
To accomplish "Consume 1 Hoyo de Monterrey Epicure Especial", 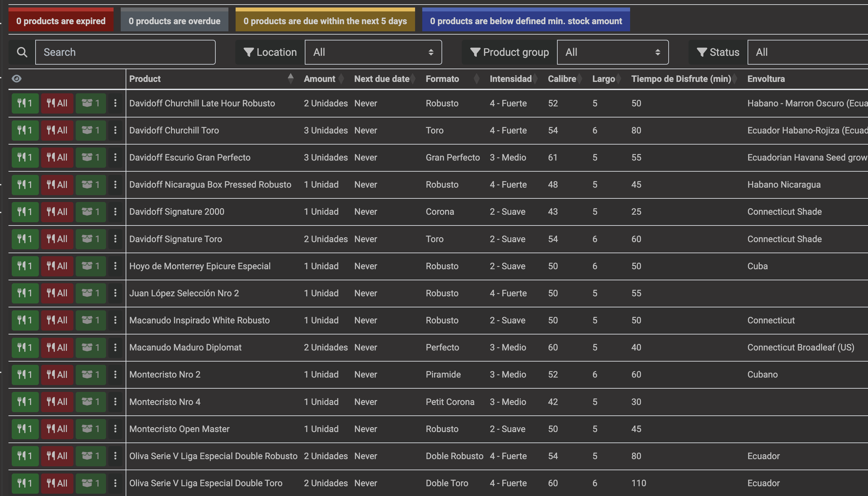I will point(25,266).
